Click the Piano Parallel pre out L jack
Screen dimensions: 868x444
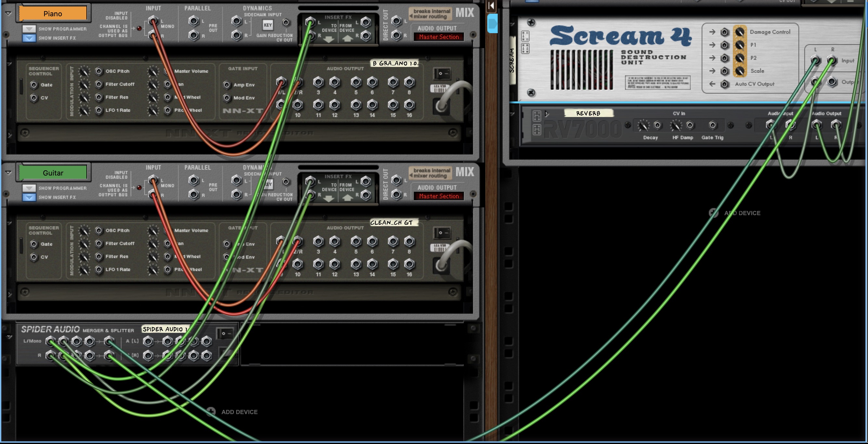(x=193, y=21)
